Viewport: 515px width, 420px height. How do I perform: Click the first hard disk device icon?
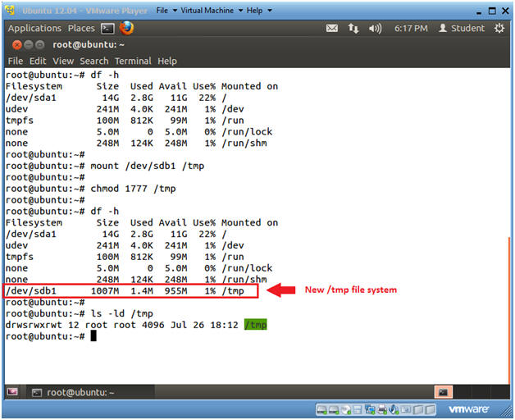pyautogui.click(x=321, y=409)
